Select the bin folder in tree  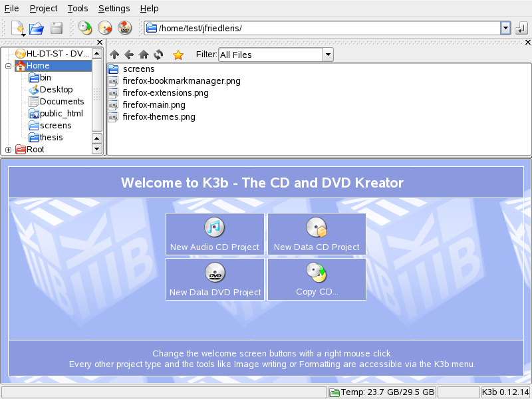pyautogui.click(x=40, y=78)
